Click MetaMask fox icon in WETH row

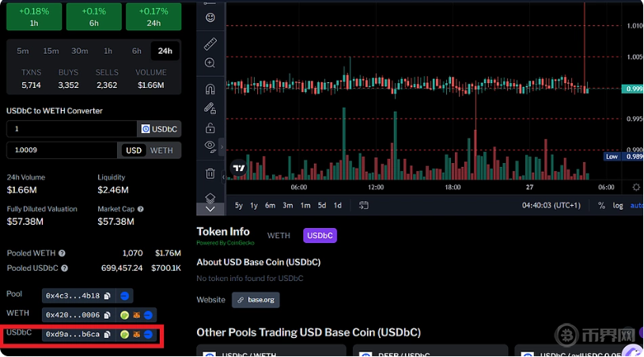coord(135,315)
